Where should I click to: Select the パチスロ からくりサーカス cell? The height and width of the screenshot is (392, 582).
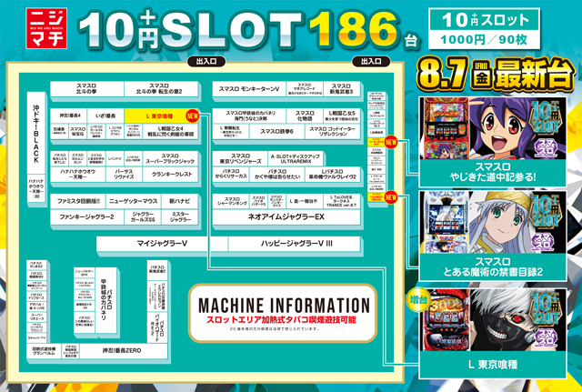pyautogui.click(x=230, y=174)
